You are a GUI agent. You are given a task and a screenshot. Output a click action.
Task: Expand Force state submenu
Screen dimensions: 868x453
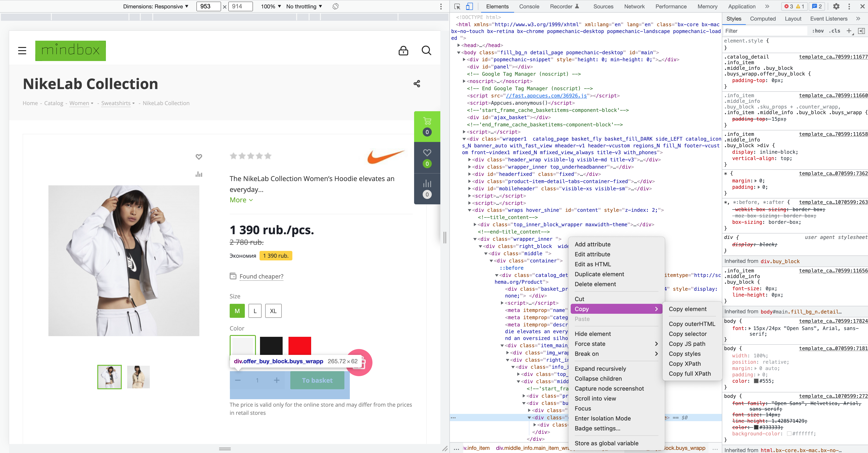click(616, 344)
